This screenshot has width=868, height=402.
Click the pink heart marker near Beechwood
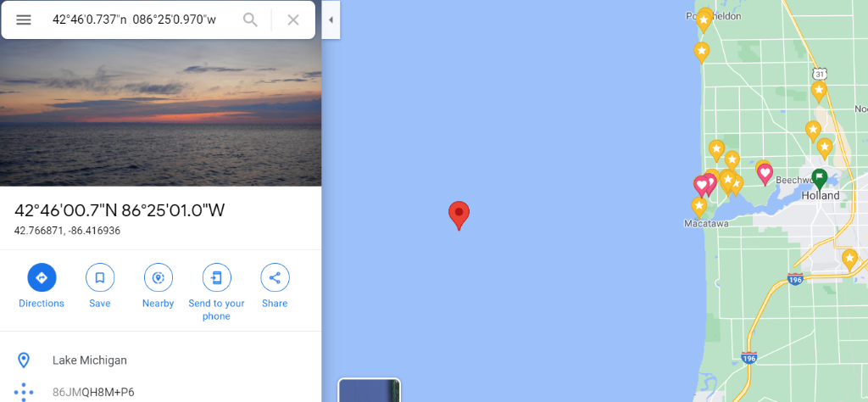tap(765, 174)
